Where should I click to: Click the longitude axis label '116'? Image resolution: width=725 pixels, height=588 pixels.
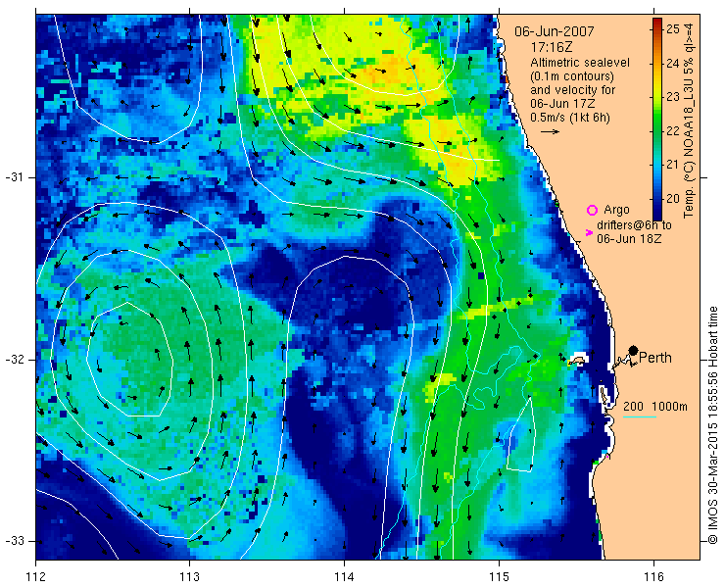[x=653, y=577]
